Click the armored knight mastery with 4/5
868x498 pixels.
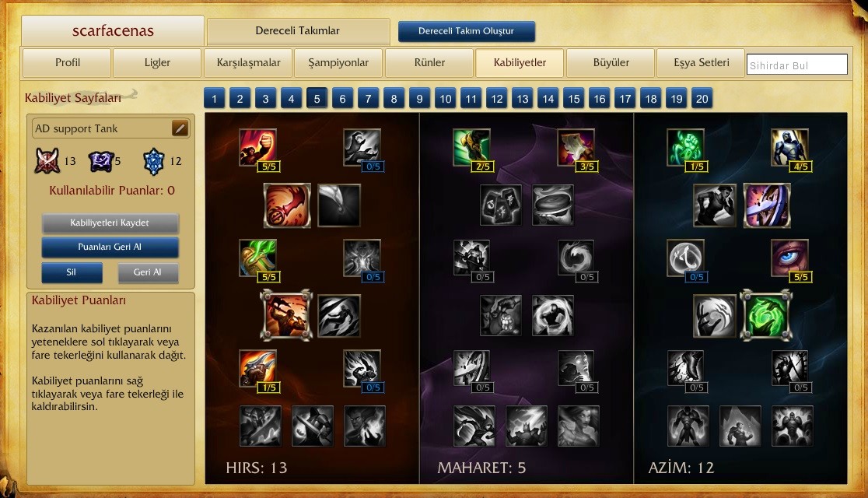pyautogui.click(x=789, y=147)
